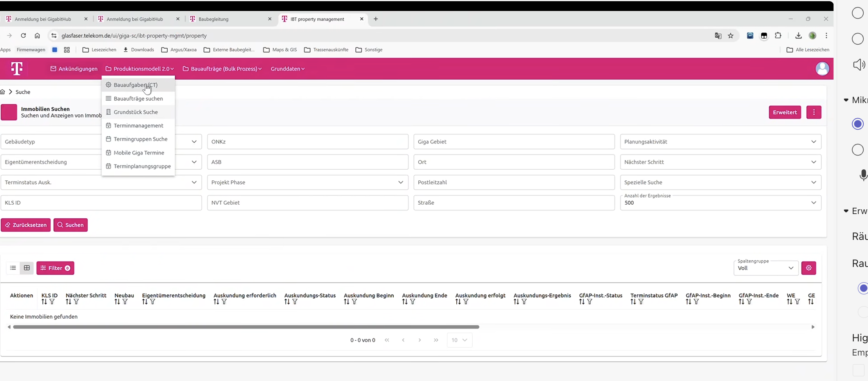Open the Terminstatus Ausk. dropdown
The height and width of the screenshot is (381, 868).
click(x=101, y=182)
